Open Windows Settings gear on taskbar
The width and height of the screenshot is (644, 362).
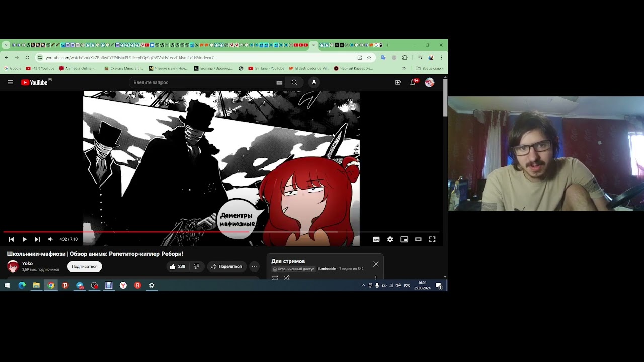(x=152, y=285)
